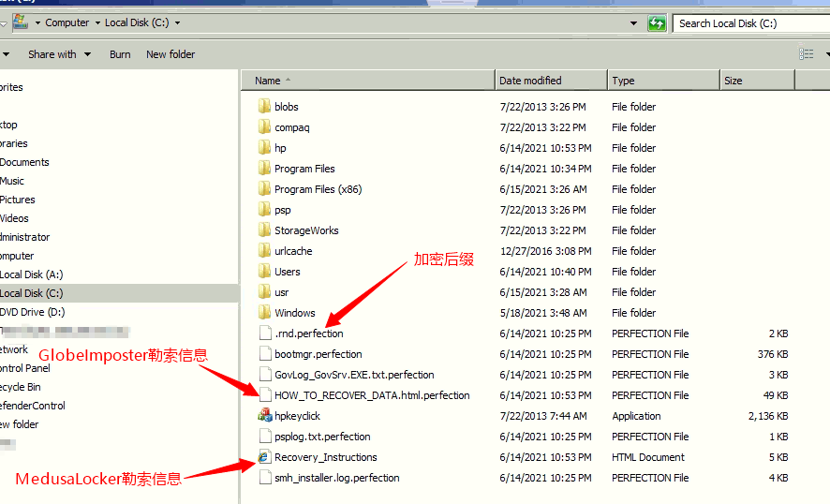
Task: Click the GovLog_GovSrv.EXE.txt.perfection file icon
Action: point(265,375)
